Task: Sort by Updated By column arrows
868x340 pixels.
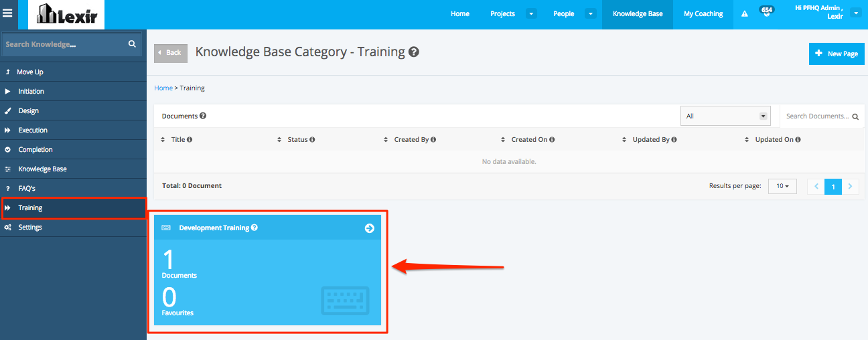Action: pyautogui.click(x=624, y=140)
